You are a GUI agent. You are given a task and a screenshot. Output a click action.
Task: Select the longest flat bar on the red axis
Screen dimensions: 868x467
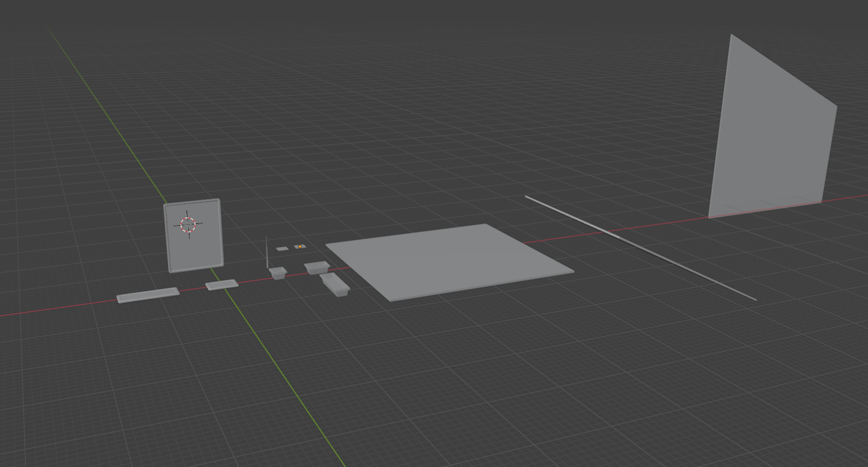(x=148, y=295)
